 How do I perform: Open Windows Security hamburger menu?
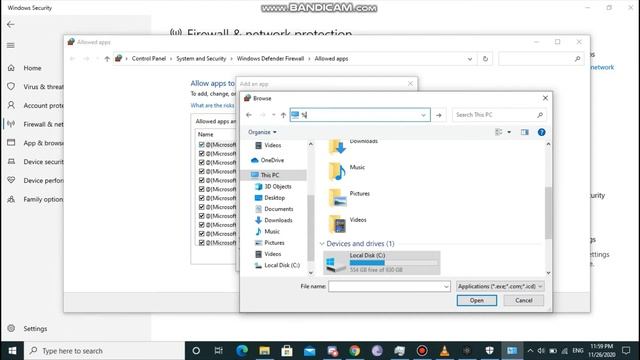coord(11,45)
